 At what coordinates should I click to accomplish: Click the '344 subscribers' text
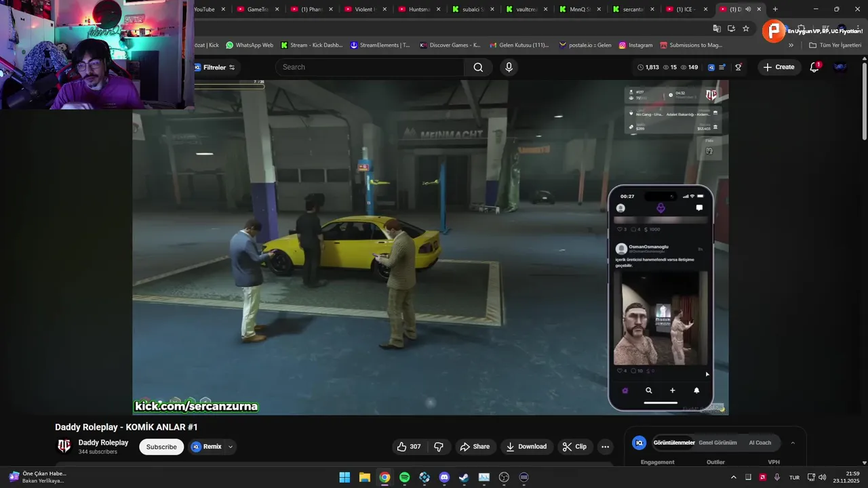(98, 452)
